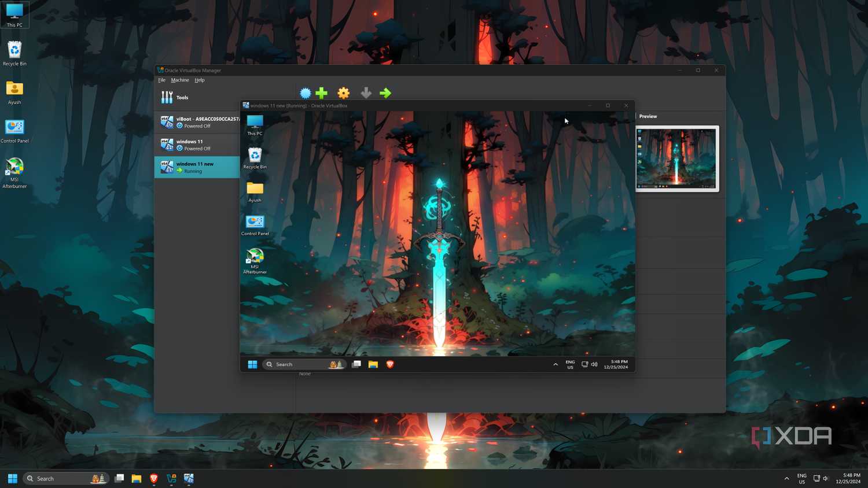The height and width of the screenshot is (488, 868).
Task: Expand hidden tray icons in the VM taskbar
Action: (x=556, y=364)
